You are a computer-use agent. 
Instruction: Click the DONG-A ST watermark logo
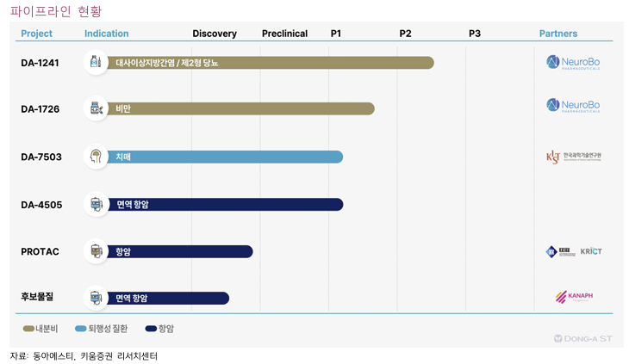pos(584,340)
